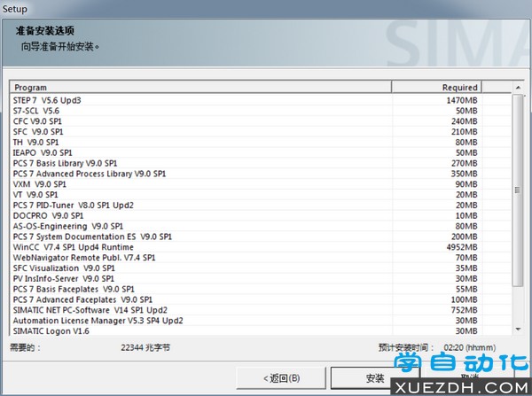This screenshot has width=532, height=396.
Task: Select the SFC V9.0 SP1 row
Action: (x=260, y=131)
